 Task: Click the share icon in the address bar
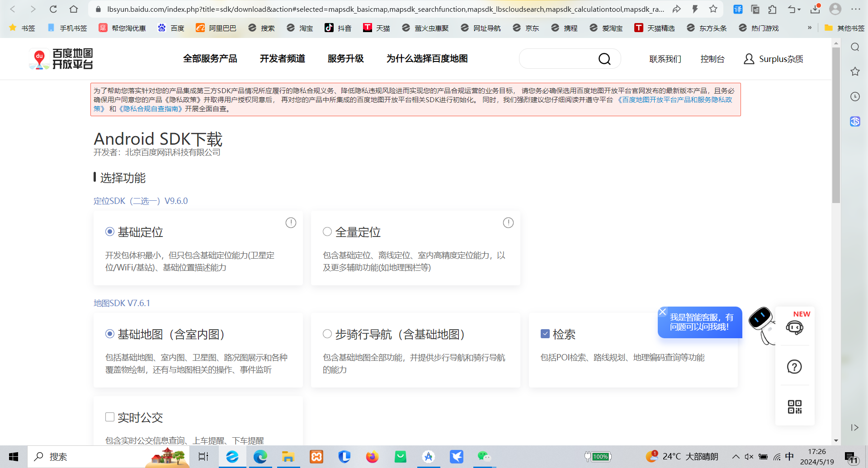[x=676, y=9]
